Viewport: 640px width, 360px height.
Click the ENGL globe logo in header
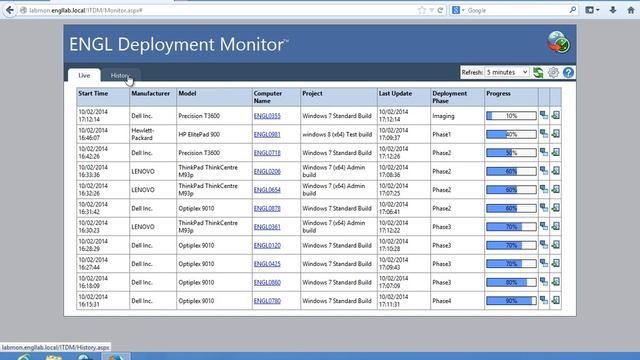click(x=558, y=42)
